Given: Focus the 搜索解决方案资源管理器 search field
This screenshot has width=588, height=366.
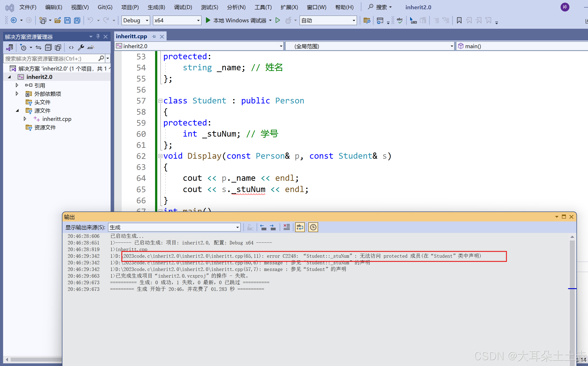Looking at the screenshot, I should pyautogui.click(x=51, y=58).
